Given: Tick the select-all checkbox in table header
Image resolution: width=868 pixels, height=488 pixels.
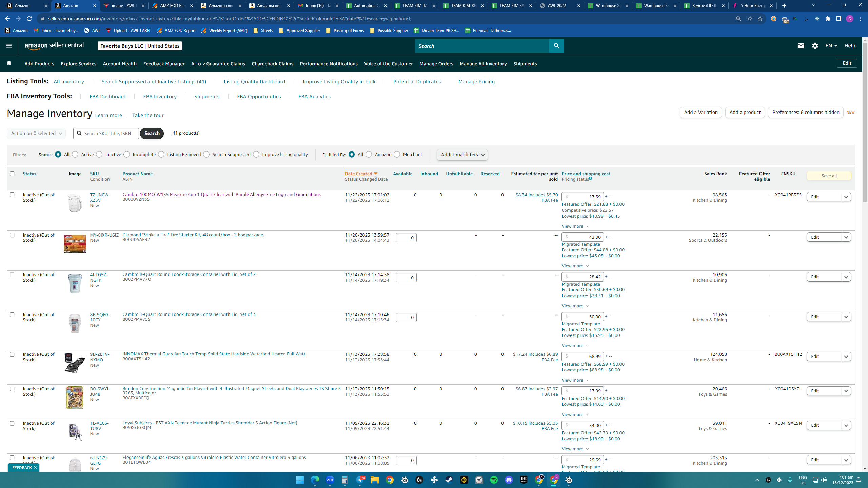Looking at the screenshot, I should pyautogui.click(x=12, y=174).
